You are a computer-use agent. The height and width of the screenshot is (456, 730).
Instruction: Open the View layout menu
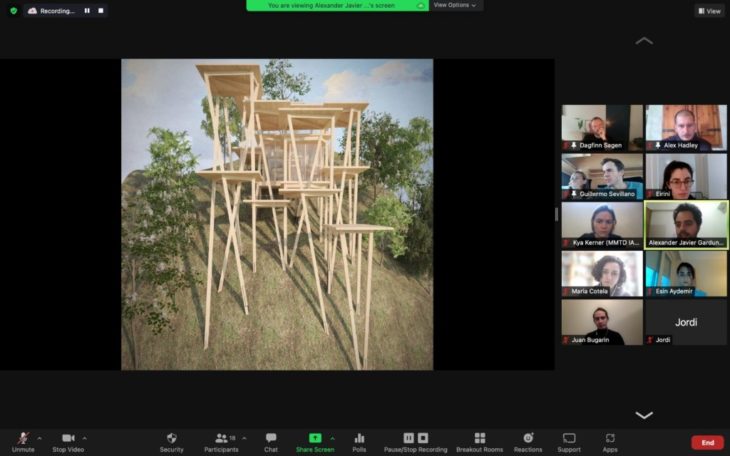point(709,11)
